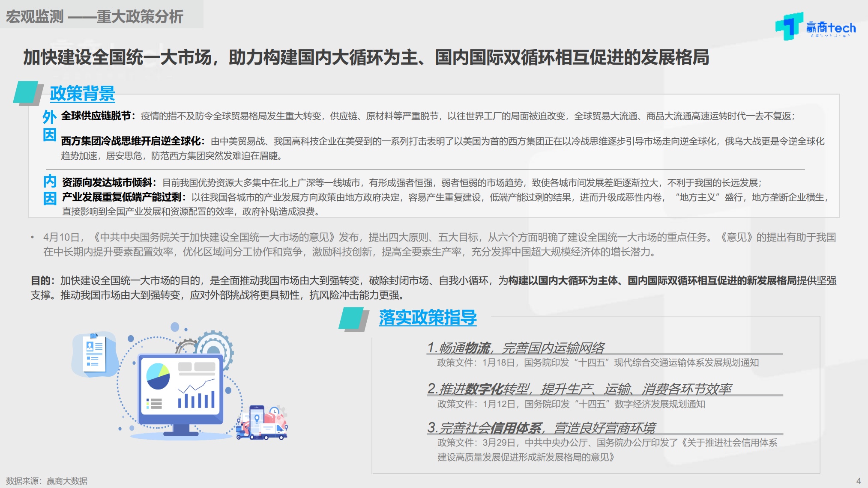Screen dimensions: 868x488
Task: Click the 数据来源 footer text
Action: pos(47,481)
